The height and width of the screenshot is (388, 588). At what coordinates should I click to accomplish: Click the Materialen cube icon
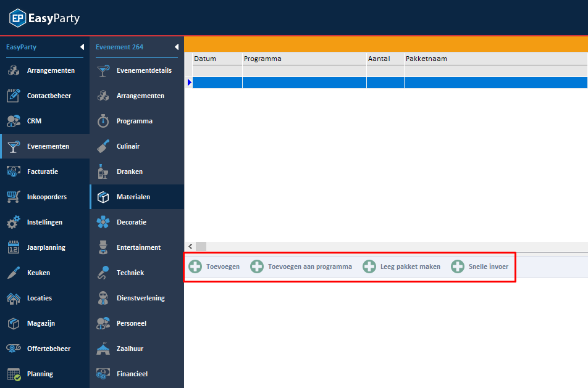tap(103, 197)
